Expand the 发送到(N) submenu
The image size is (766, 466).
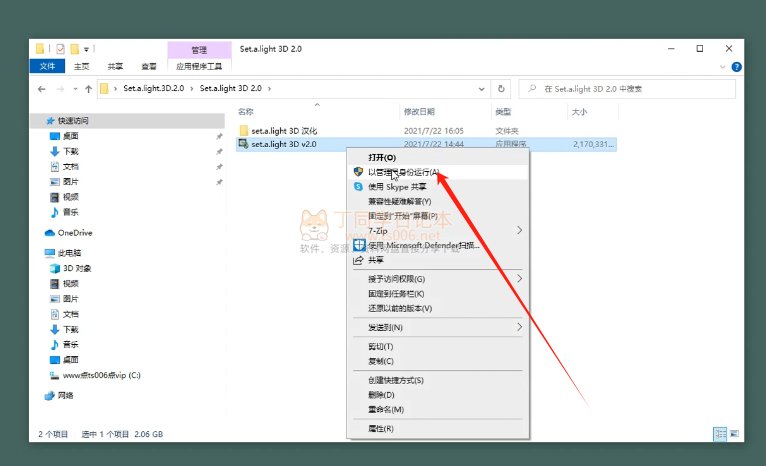click(438, 327)
